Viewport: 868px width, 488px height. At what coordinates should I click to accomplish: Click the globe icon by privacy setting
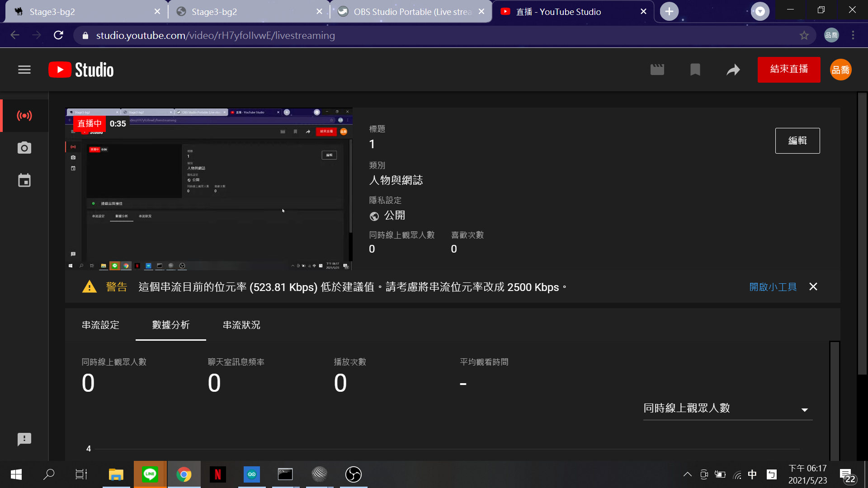point(374,216)
